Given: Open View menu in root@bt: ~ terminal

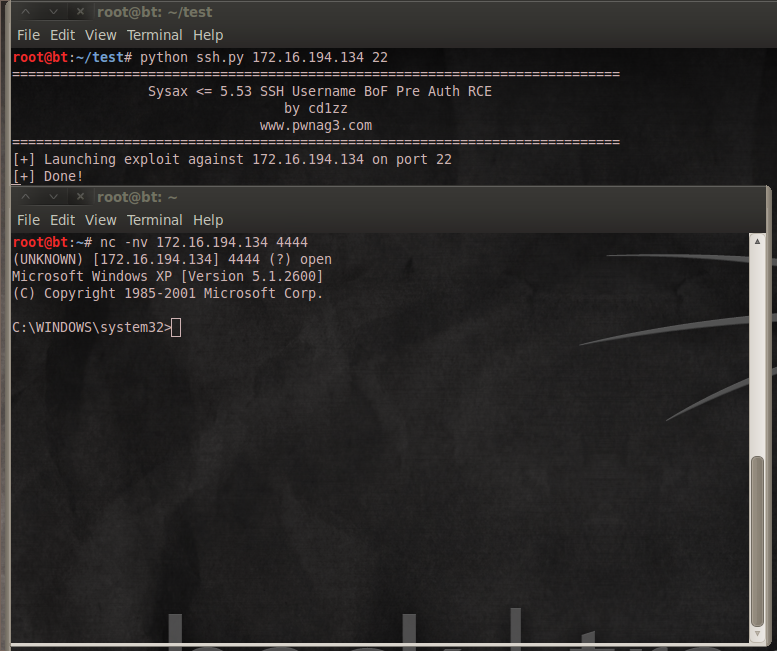Looking at the screenshot, I should pos(101,220).
